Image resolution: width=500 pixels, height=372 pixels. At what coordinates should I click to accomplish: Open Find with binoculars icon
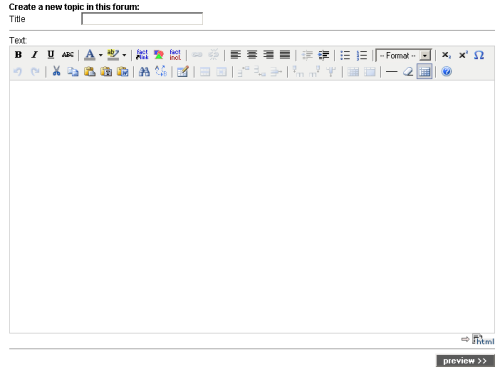[x=144, y=72]
